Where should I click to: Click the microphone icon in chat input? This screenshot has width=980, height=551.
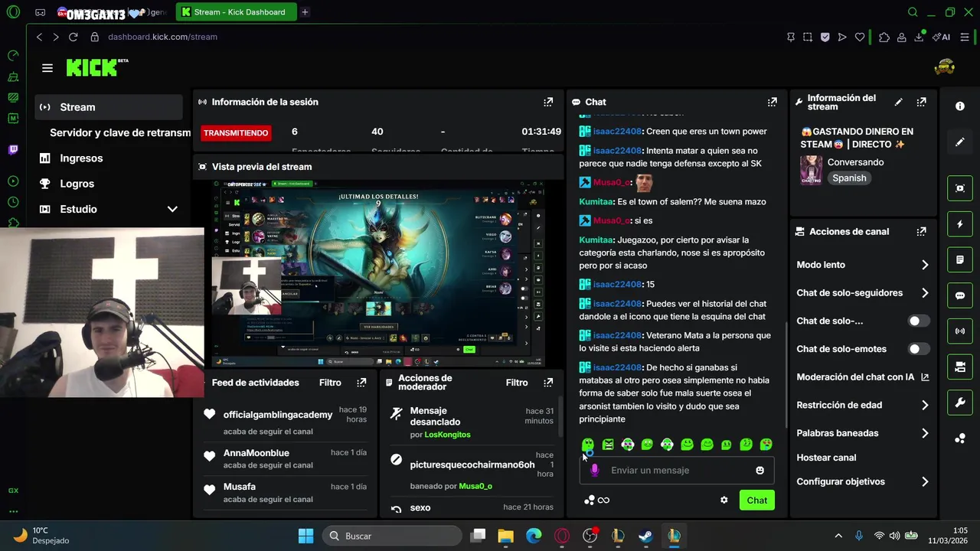pos(595,470)
